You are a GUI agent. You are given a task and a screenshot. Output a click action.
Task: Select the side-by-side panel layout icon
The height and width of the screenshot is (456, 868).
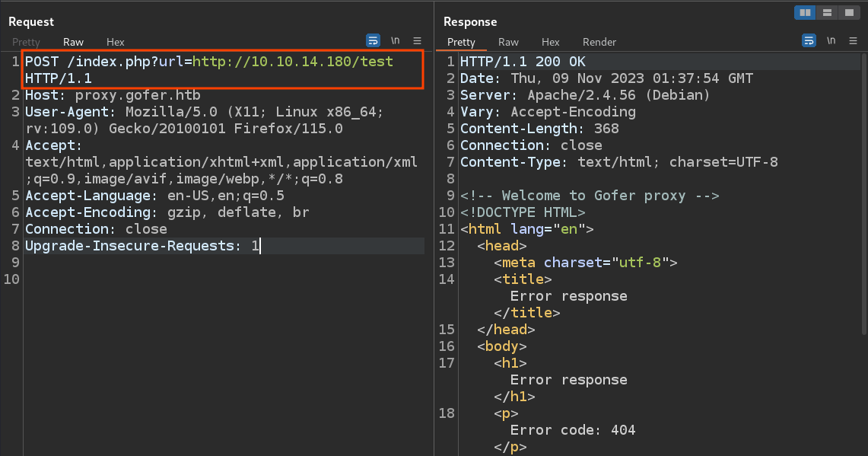[x=804, y=12]
